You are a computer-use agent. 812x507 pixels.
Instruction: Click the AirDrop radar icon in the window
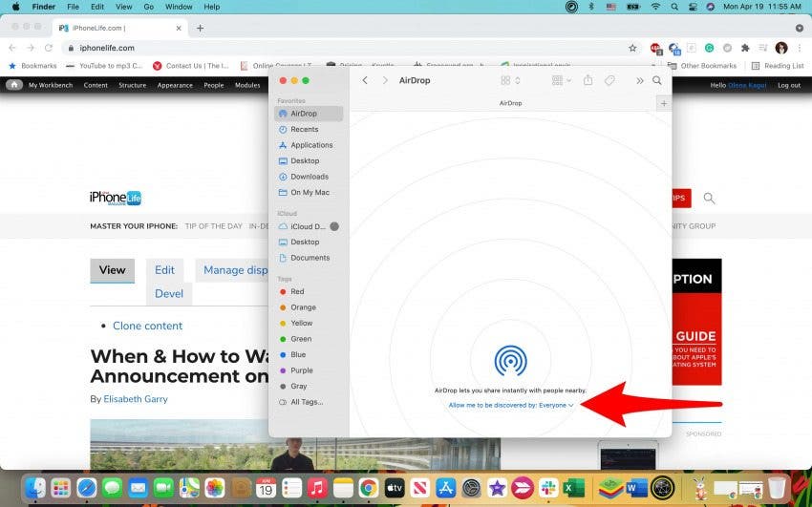point(510,361)
